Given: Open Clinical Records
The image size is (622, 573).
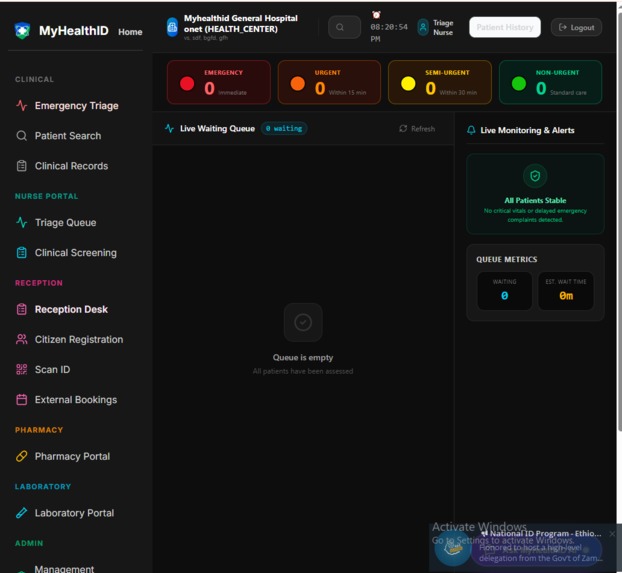Looking at the screenshot, I should point(71,166).
